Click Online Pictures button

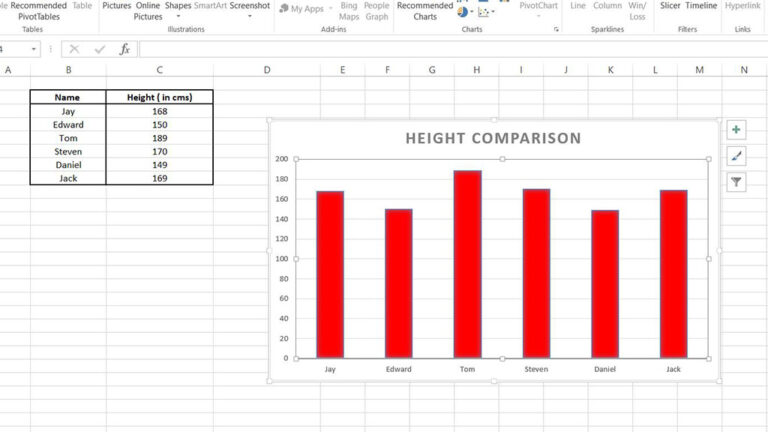(x=148, y=11)
